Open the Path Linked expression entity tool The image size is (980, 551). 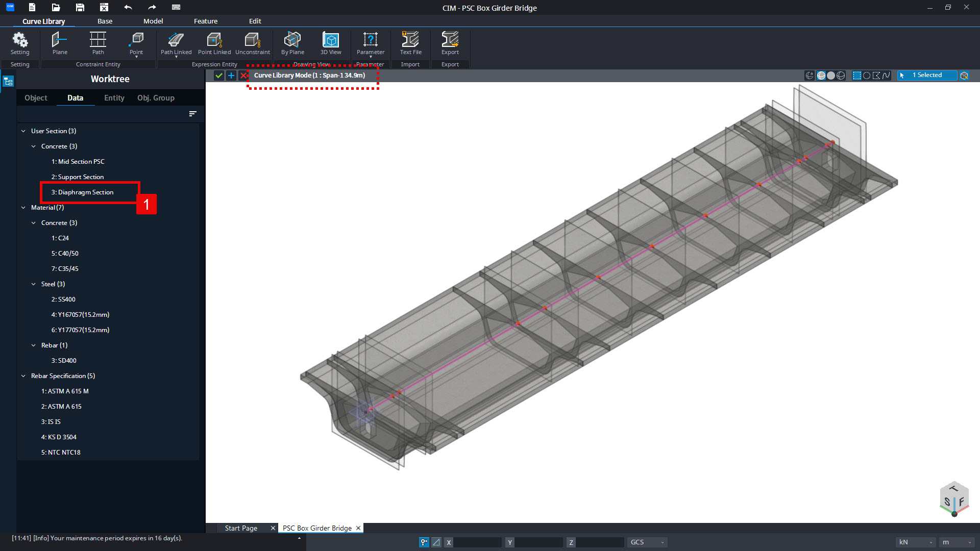coord(176,43)
